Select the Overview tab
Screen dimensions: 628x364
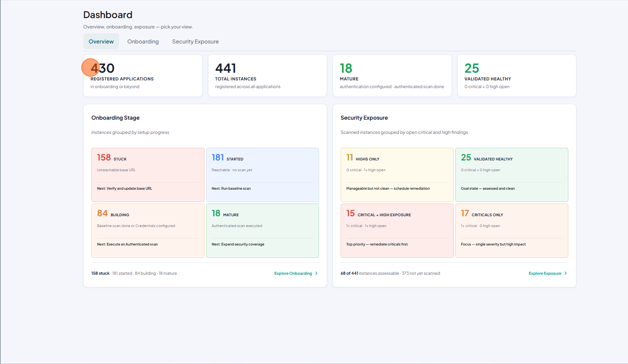(x=101, y=42)
